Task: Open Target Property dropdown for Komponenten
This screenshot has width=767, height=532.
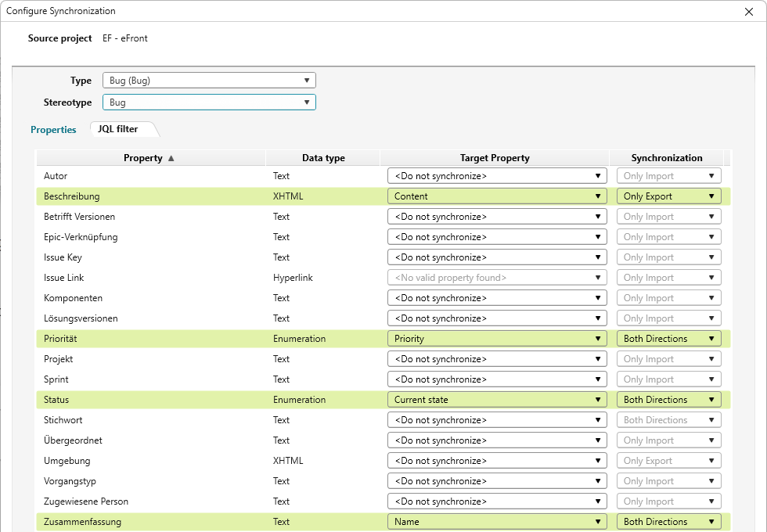Action: 497,298
